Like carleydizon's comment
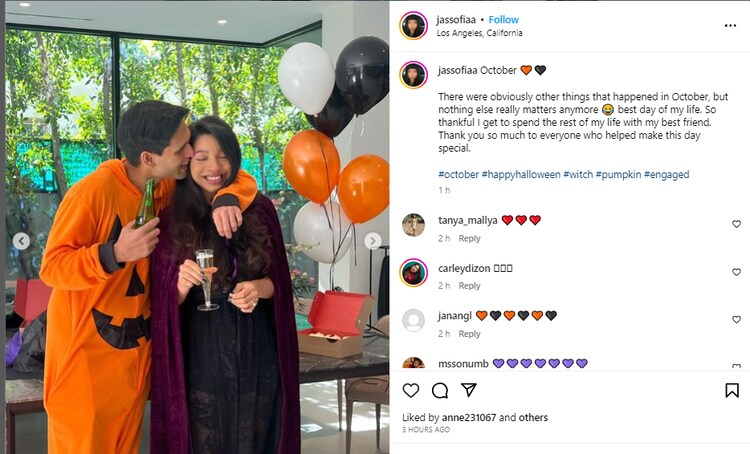Image resolution: width=750 pixels, height=454 pixels. click(737, 272)
